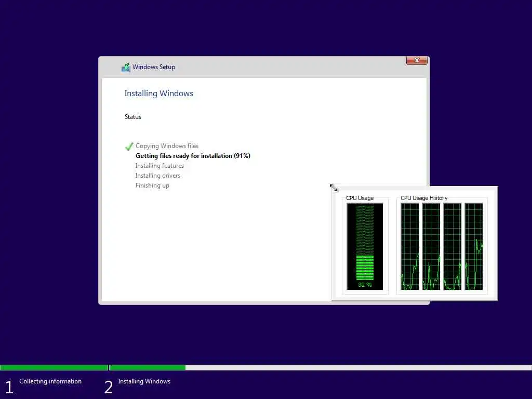Click the fourth CPU usage history graph
The image size is (532, 399).
pos(474,247)
